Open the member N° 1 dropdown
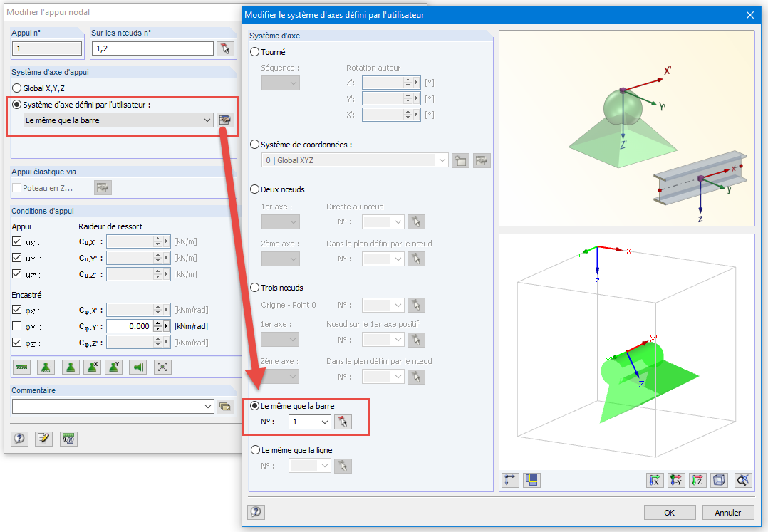 [x=324, y=422]
